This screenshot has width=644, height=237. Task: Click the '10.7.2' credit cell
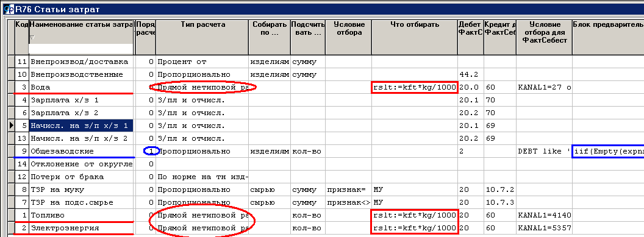(499, 190)
